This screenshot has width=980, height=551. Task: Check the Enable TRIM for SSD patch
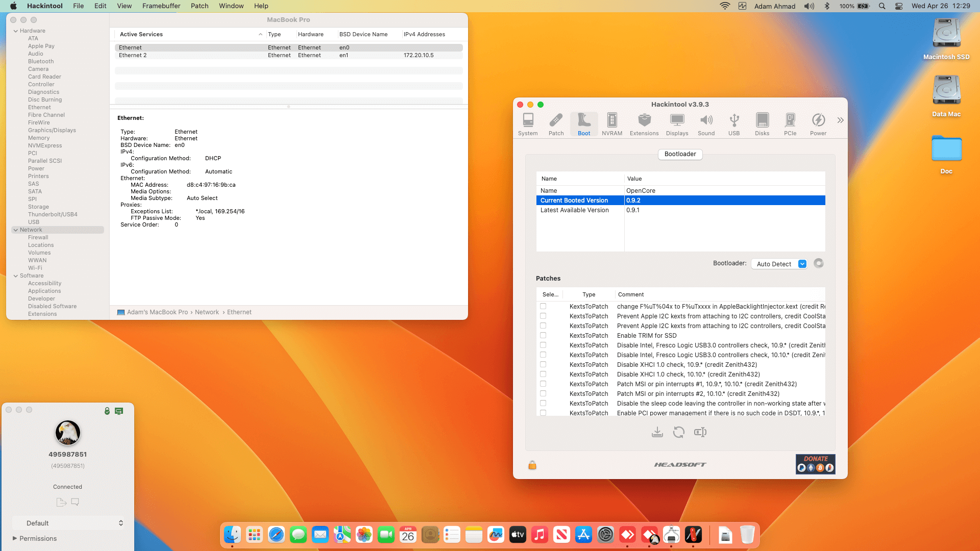[543, 335]
